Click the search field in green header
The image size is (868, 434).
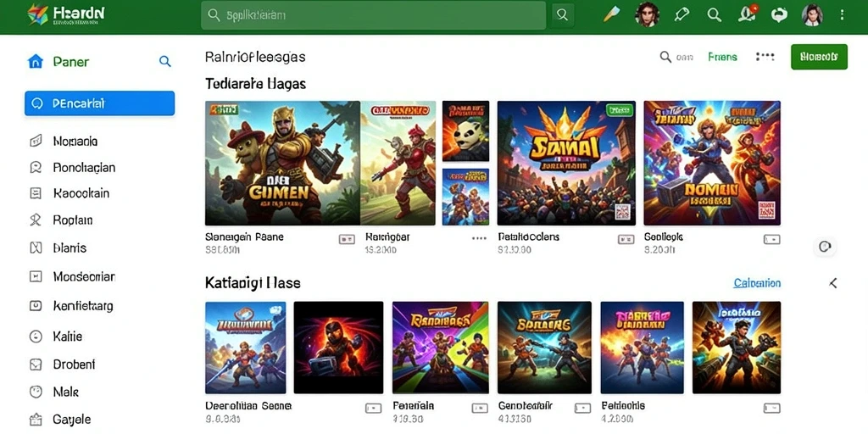[374, 15]
